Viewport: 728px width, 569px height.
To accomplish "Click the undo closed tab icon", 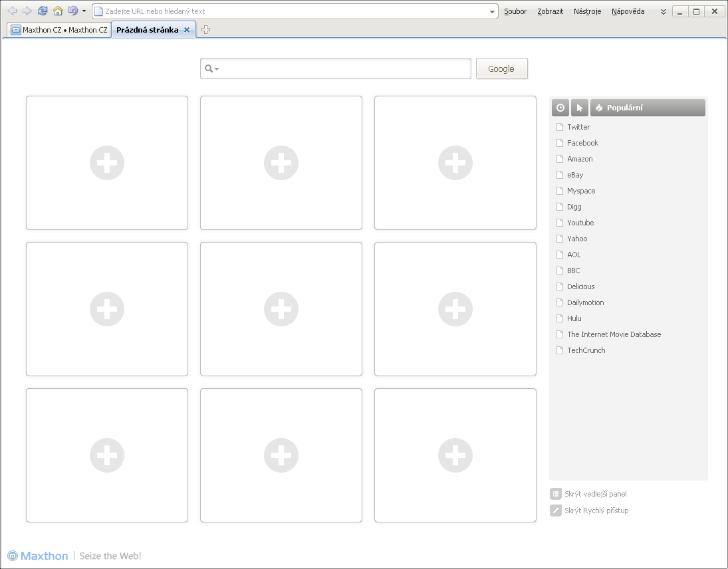I will (73, 11).
